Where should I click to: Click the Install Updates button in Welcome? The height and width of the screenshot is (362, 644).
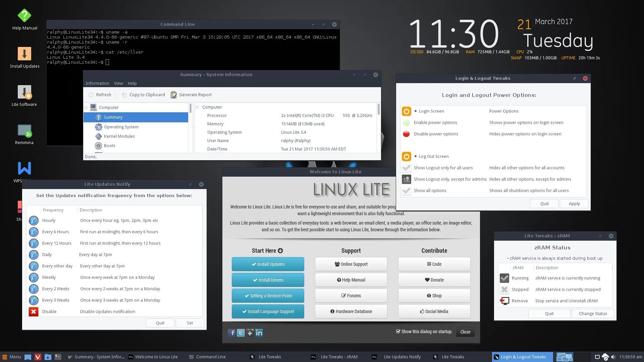pyautogui.click(x=268, y=264)
